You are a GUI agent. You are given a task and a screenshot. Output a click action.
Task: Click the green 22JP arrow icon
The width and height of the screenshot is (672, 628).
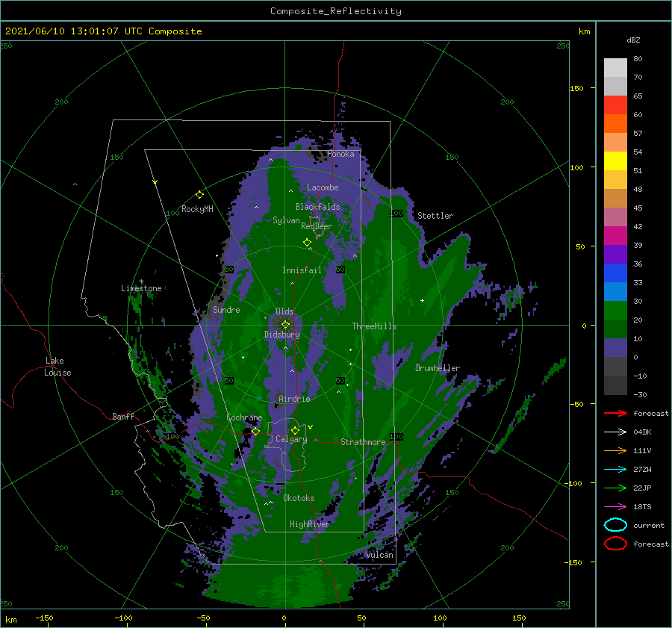(615, 488)
